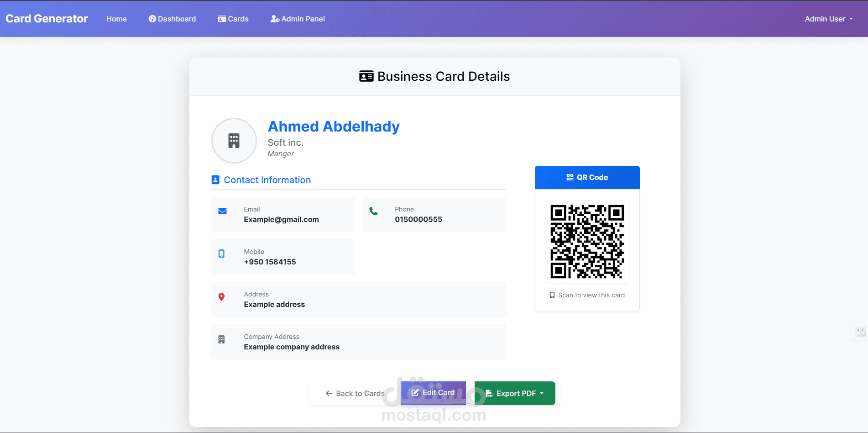The width and height of the screenshot is (868, 433).
Task: Click the Back to Cards button
Action: pyautogui.click(x=355, y=393)
